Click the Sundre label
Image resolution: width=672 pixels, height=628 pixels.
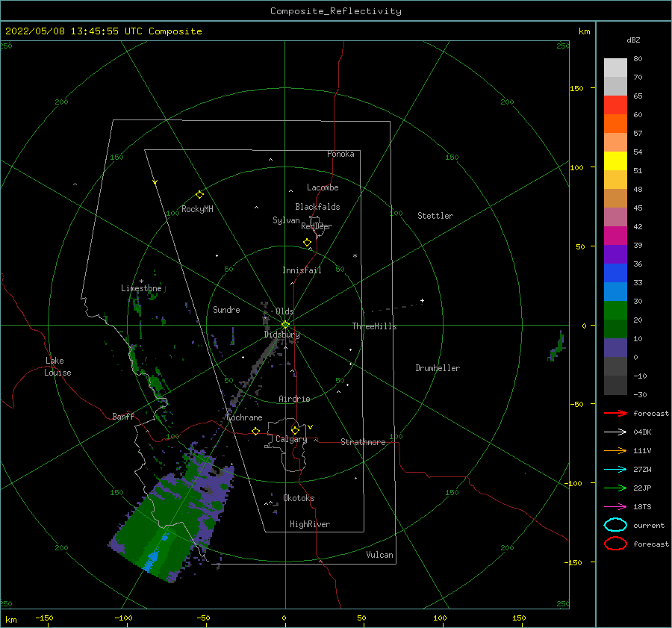[226, 309]
